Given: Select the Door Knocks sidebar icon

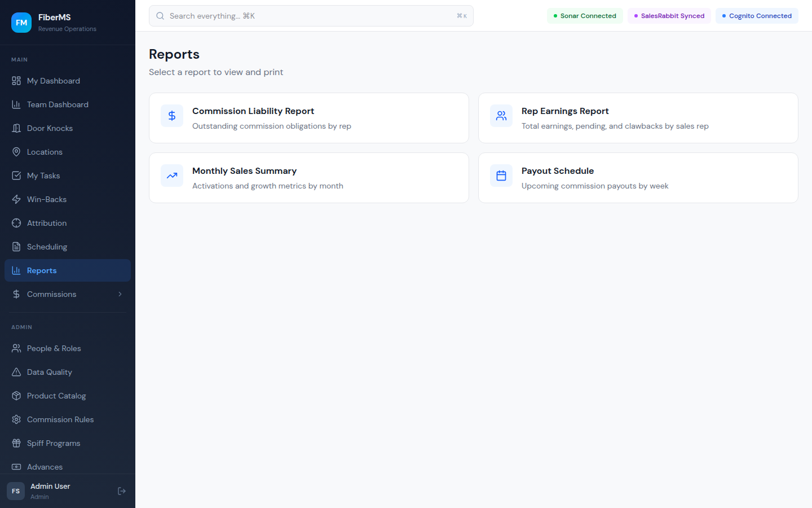Looking at the screenshot, I should 17,128.
